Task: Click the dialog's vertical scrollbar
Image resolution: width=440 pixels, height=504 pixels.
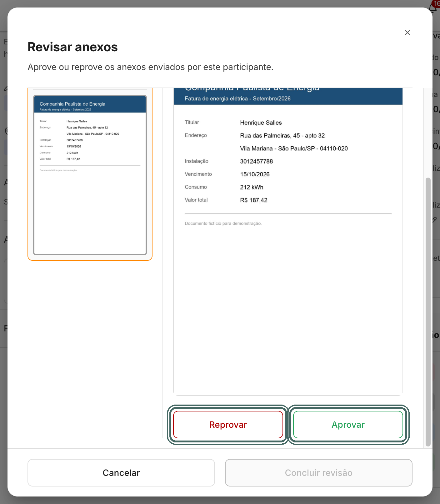Action: pos(428,312)
